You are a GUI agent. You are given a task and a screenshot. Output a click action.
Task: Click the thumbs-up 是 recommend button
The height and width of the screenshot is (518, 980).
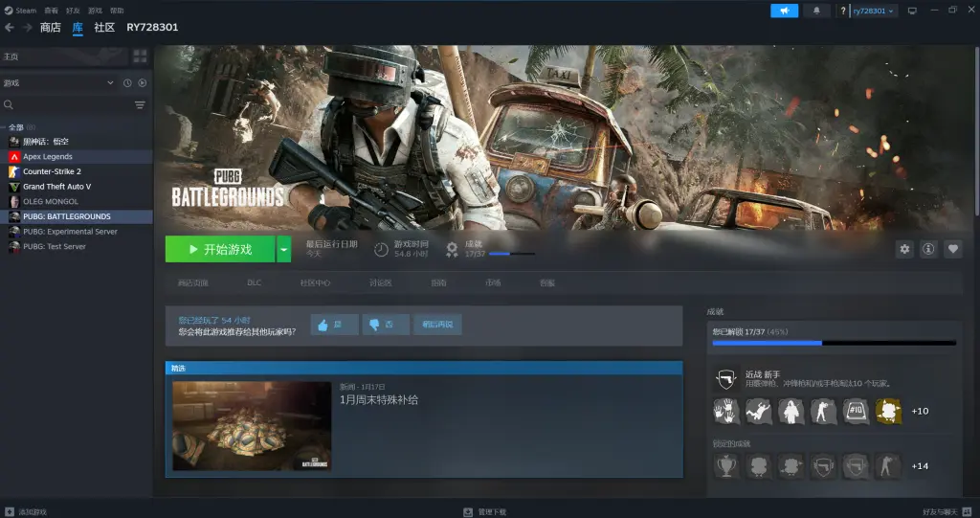click(334, 325)
